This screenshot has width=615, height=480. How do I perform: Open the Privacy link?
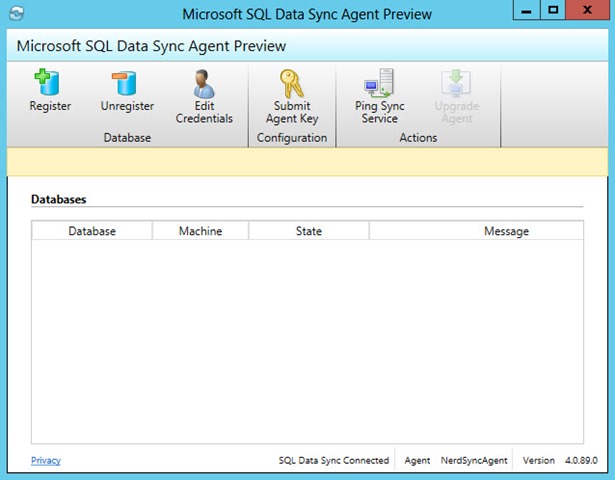click(46, 460)
